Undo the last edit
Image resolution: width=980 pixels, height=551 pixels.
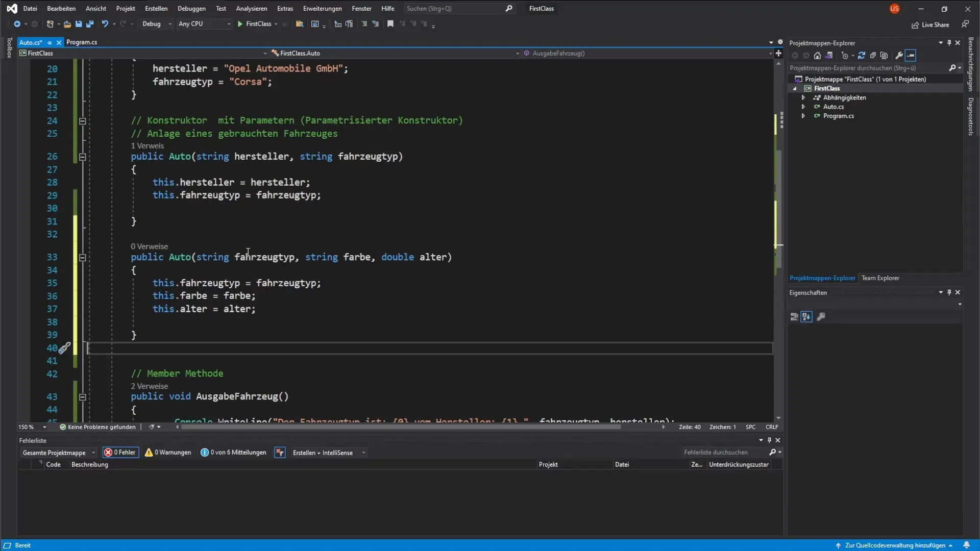pyautogui.click(x=105, y=24)
